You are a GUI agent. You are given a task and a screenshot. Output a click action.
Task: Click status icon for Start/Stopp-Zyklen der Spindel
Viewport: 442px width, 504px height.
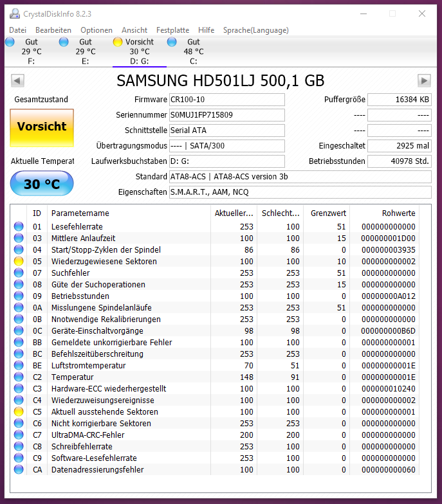click(19, 249)
